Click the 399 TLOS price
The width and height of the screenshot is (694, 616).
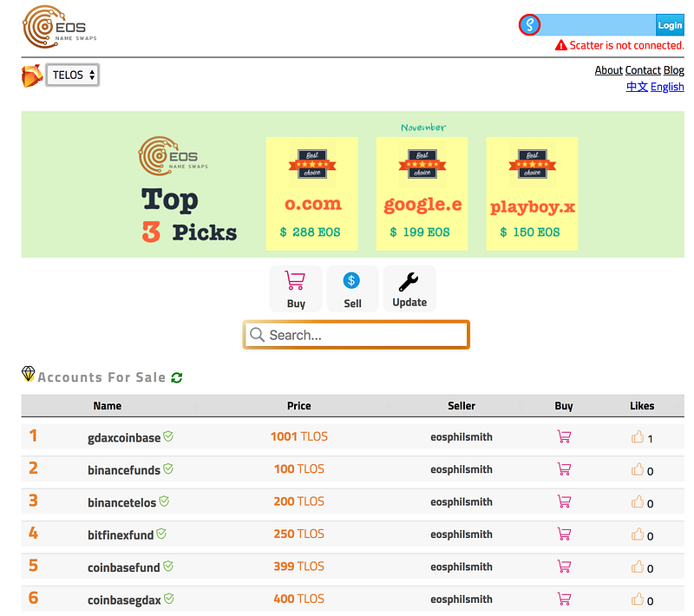(x=298, y=567)
